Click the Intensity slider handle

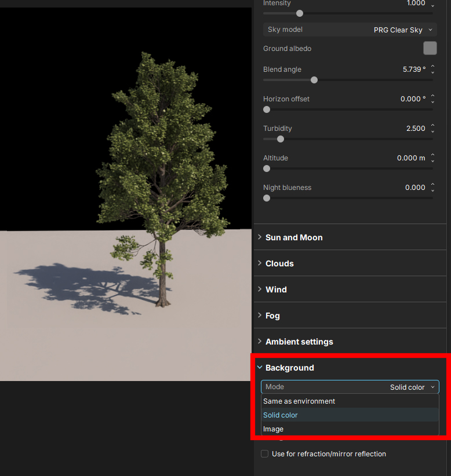(x=300, y=13)
